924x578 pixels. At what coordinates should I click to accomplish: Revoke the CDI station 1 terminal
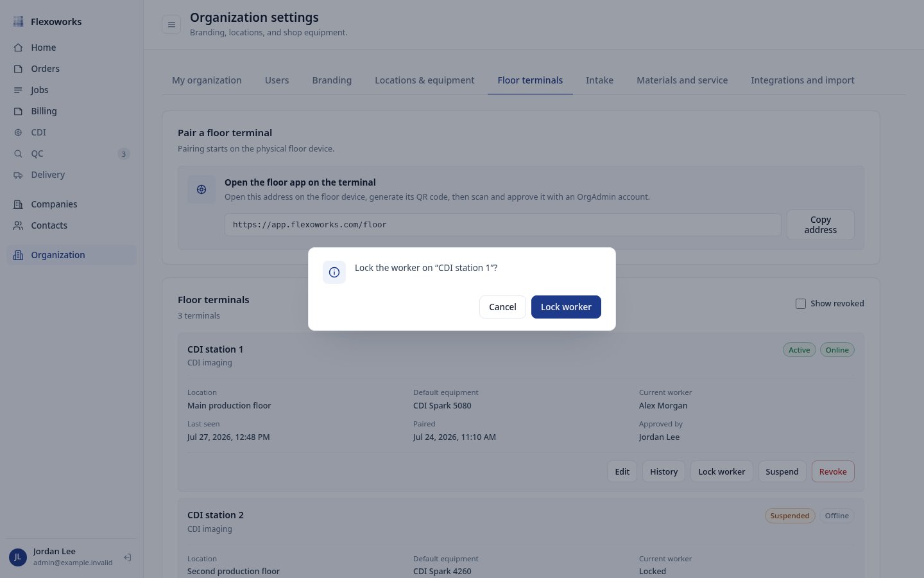[833, 471]
